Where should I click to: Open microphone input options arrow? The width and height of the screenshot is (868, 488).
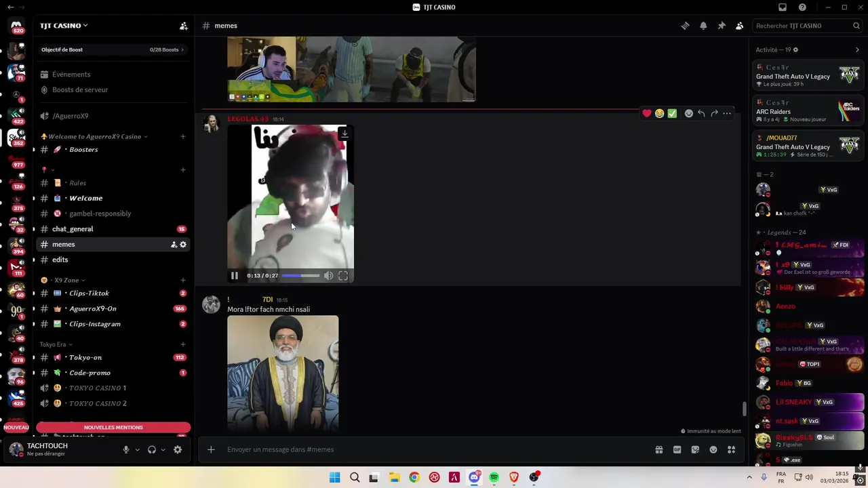pos(137,450)
